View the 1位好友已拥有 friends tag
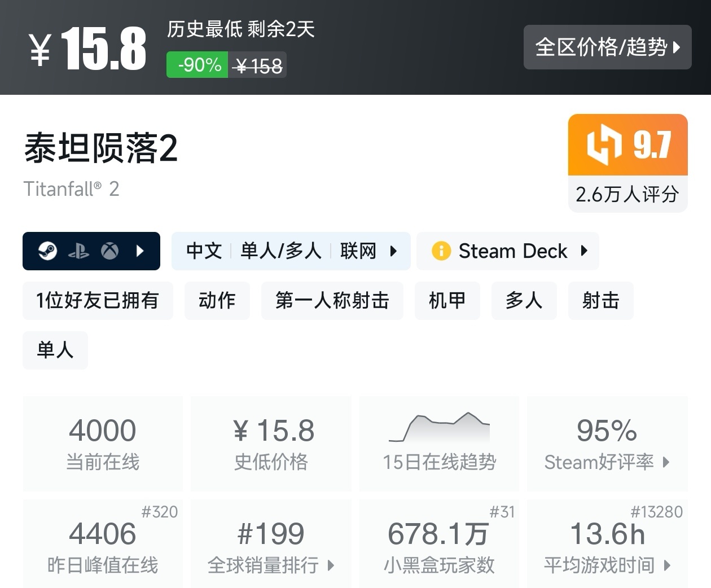This screenshot has height=588, width=711. point(98,301)
